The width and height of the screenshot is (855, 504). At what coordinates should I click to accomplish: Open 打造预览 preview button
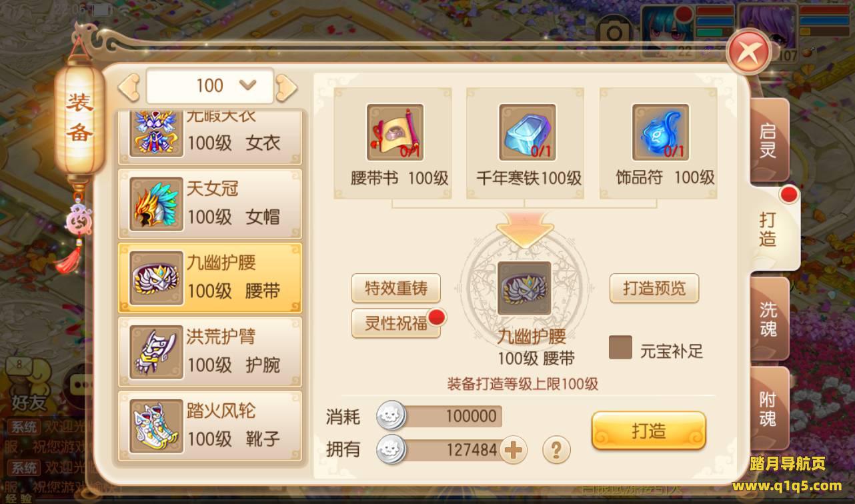pyautogui.click(x=654, y=289)
